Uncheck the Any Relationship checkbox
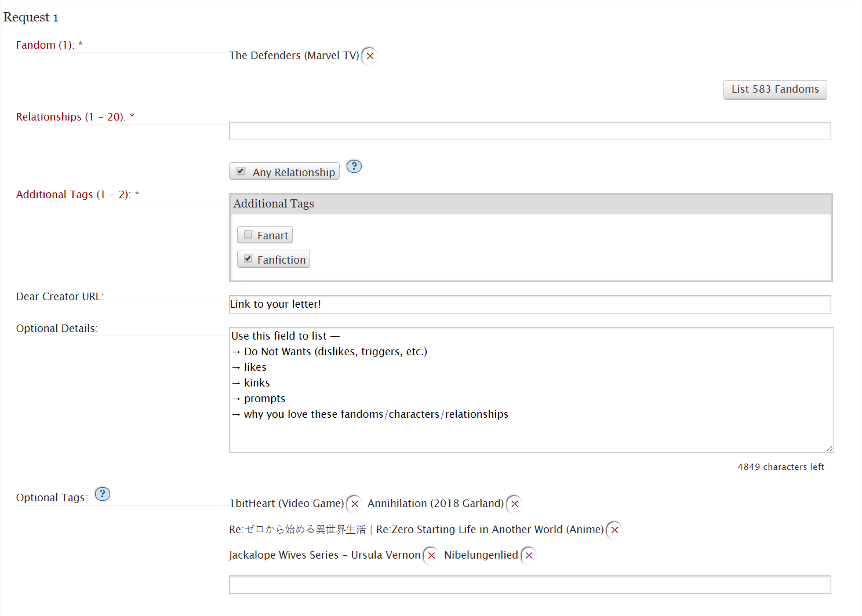Viewport: 862px width, 616px height. tap(241, 172)
